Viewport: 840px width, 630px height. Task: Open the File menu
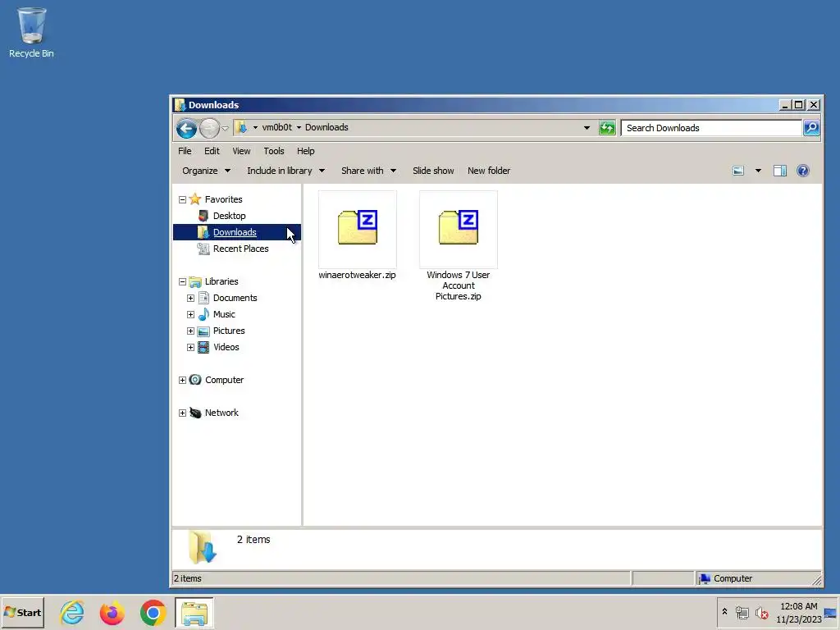click(x=185, y=151)
